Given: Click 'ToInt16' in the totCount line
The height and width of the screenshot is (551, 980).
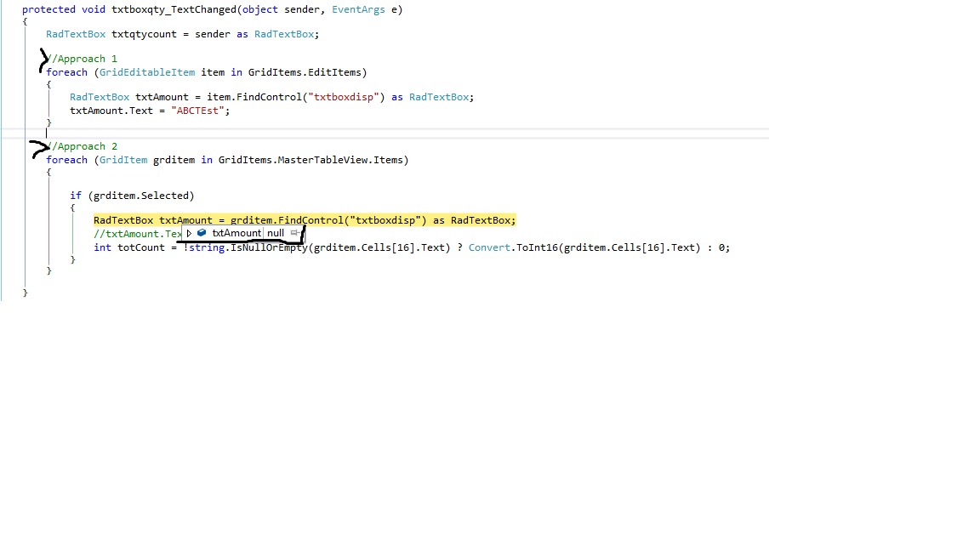Looking at the screenshot, I should (537, 247).
